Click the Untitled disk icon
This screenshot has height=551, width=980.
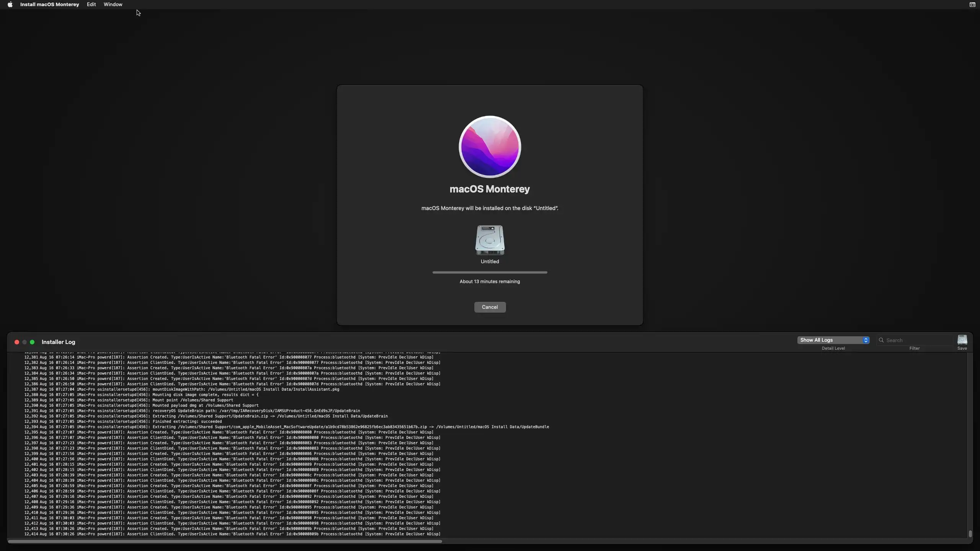coord(490,240)
